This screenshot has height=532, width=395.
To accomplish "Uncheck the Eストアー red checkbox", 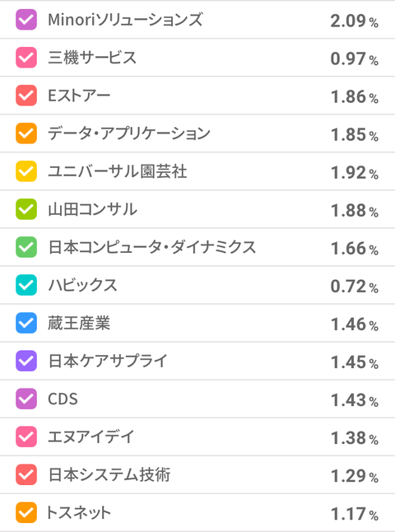I will click(26, 96).
